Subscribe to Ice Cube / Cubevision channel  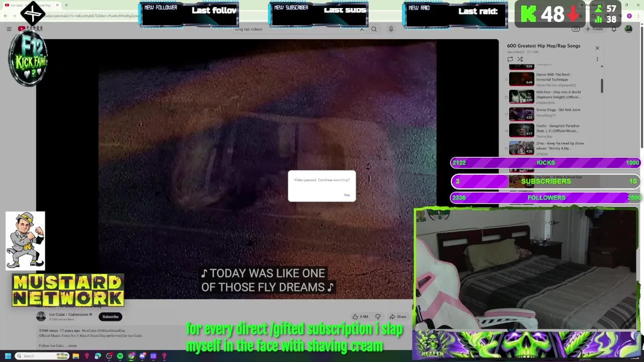coord(110,317)
